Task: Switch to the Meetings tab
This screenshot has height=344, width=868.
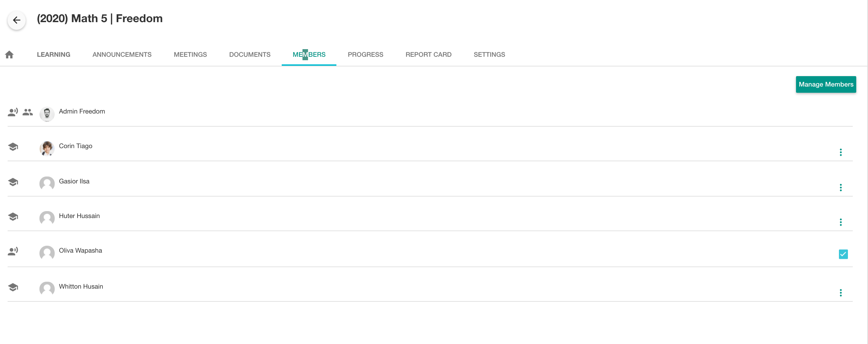Action: point(190,55)
